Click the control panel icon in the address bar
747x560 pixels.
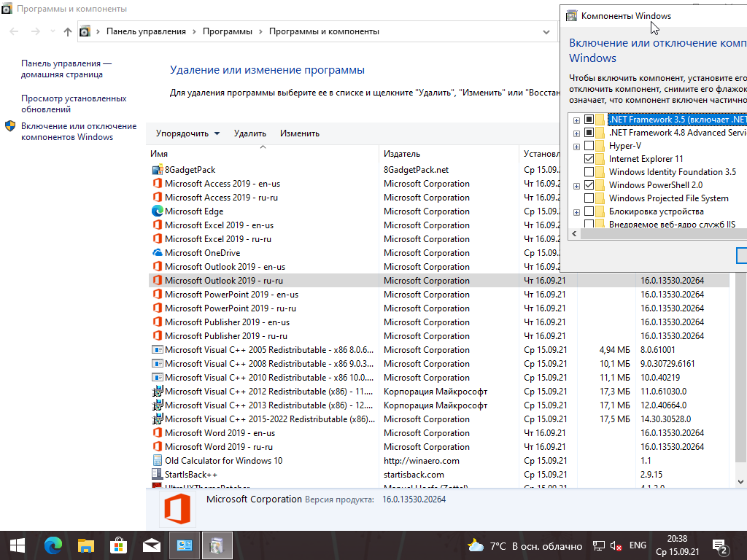tap(85, 31)
